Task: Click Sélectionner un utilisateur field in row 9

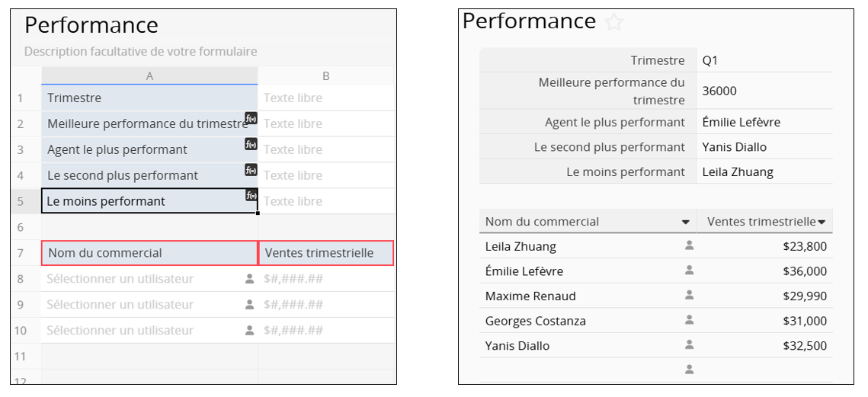Action: [x=120, y=305]
